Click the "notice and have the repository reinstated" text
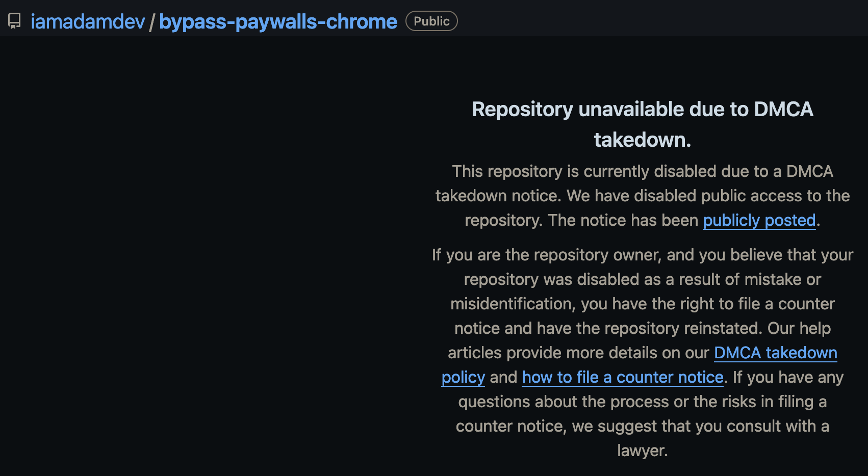Image resolution: width=868 pixels, height=476 pixels. coord(608,328)
